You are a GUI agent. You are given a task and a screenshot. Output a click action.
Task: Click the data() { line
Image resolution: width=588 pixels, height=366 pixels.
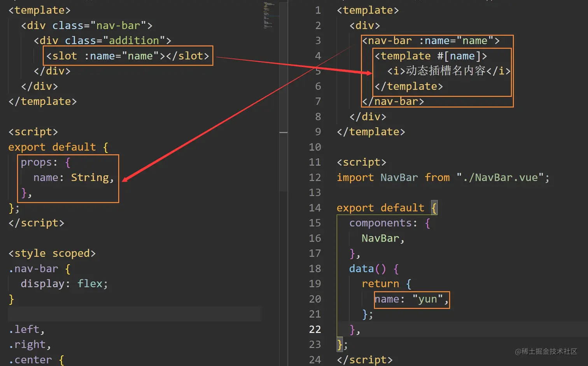click(374, 269)
